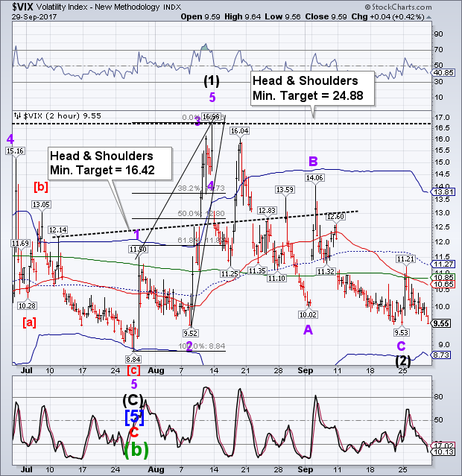
Task: Click the 14.06 high price label
Action: (314, 178)
